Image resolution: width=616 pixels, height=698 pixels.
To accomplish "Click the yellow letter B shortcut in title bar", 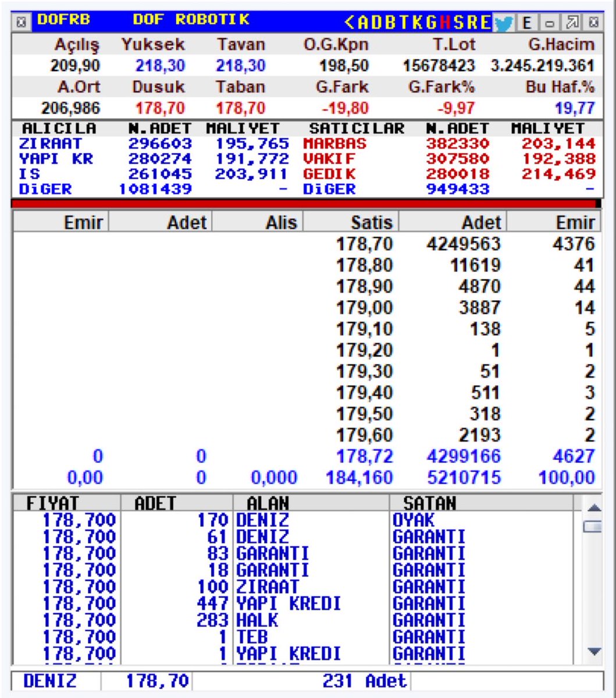I will (x=389, y=22).
